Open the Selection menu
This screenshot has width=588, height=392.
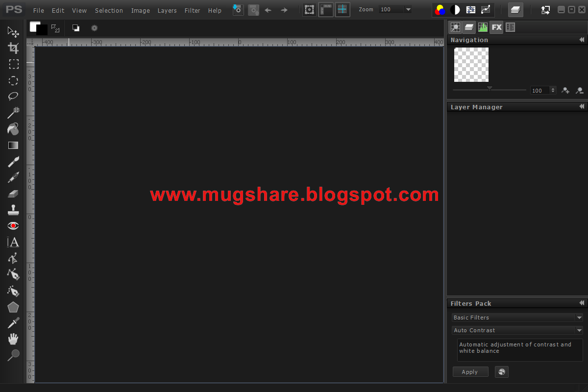109,10
